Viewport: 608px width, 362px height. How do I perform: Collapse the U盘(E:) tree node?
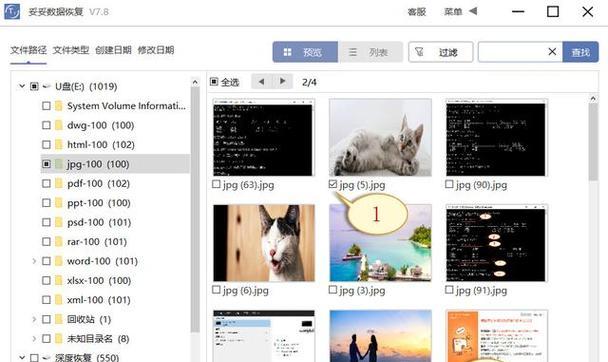[x=22, y=86]
